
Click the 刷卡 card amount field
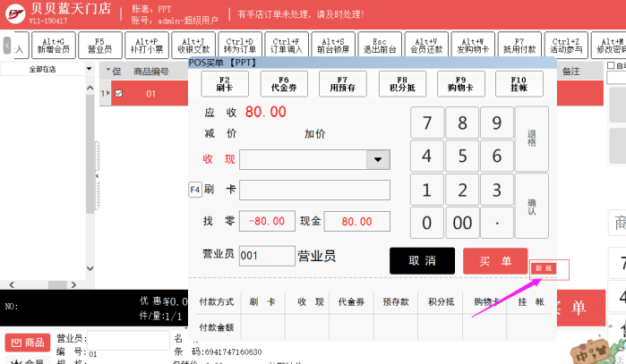pyautogui.click(x=314, y=190)
